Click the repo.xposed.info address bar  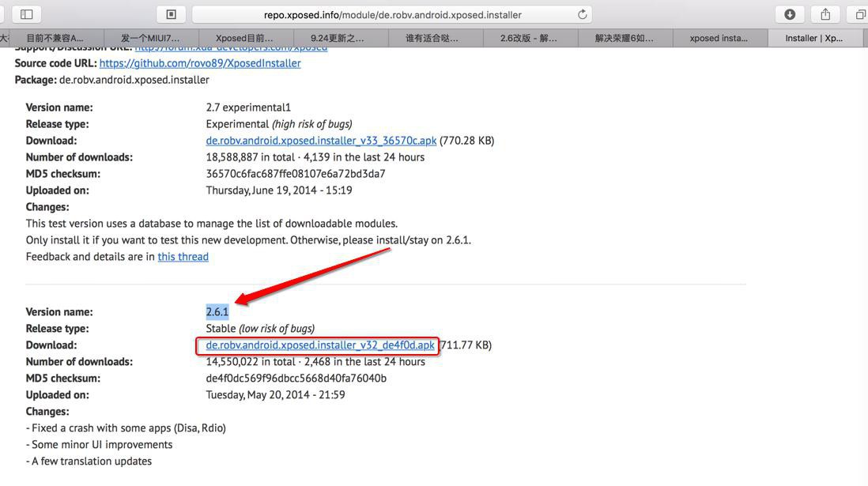click(392, 14)
